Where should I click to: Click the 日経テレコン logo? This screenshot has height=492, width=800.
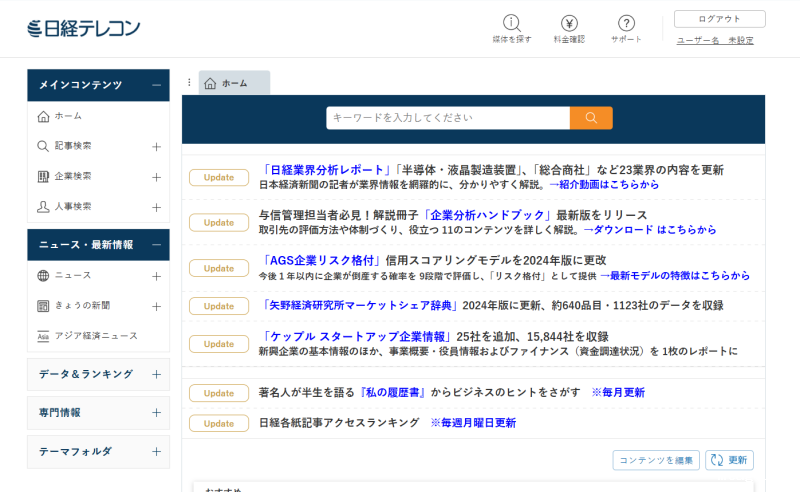[84, 28]
